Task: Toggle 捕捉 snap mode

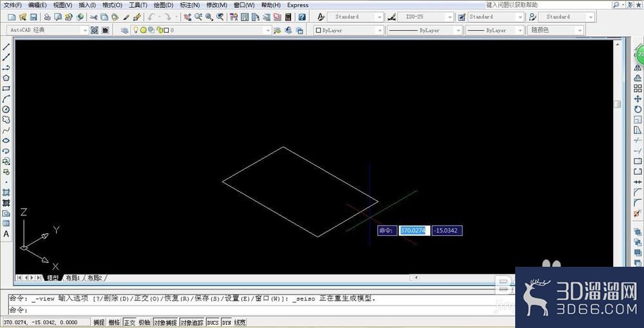Action: coord(99,323)
